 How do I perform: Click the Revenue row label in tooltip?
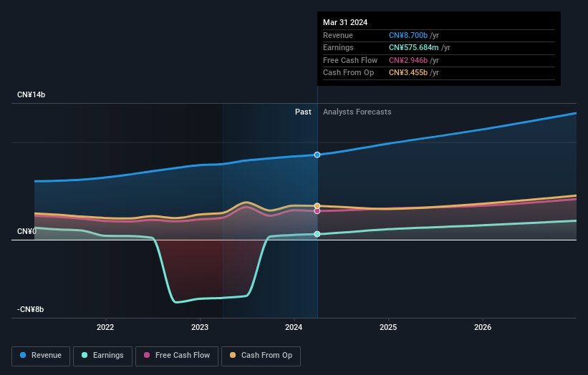click(x=338, y=35)
